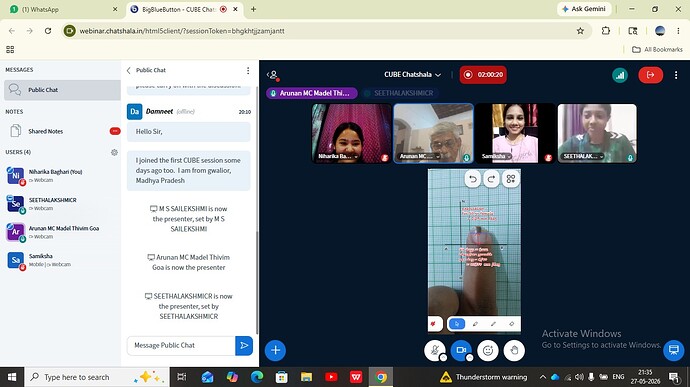Reload the page in browser

[x=48, y=31]
